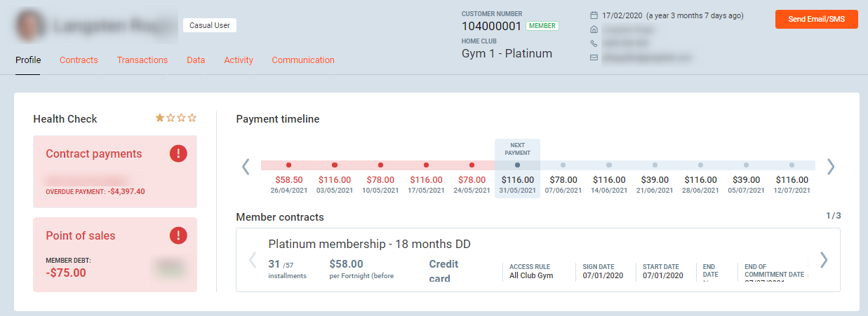Image resolution: width=868 pixels, height=316 pixels.
Task: Open the Contracts tab
Action: (x=79, y=60)
